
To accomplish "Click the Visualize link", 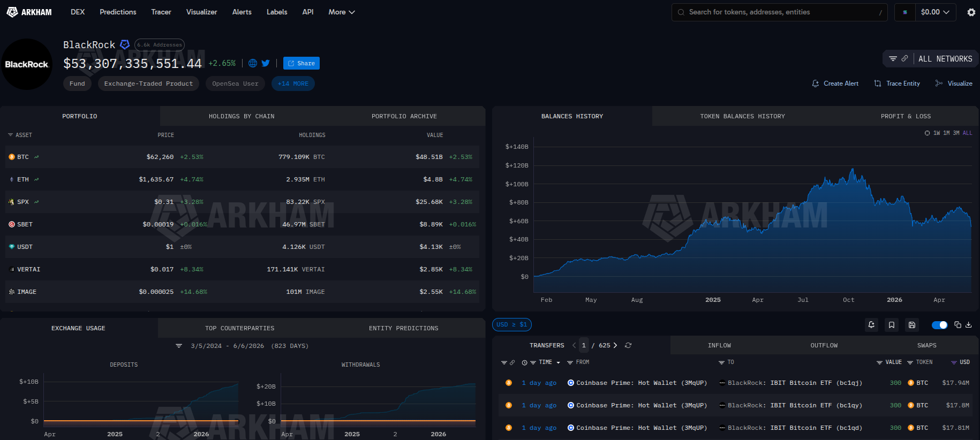I will pos(954,84).
